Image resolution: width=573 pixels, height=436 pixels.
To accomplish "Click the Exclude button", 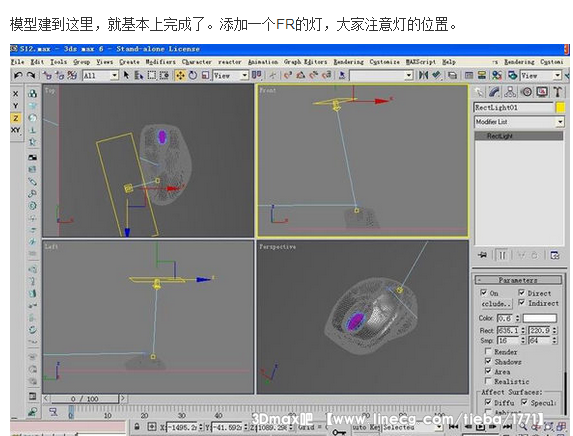I will click(496, 304).
